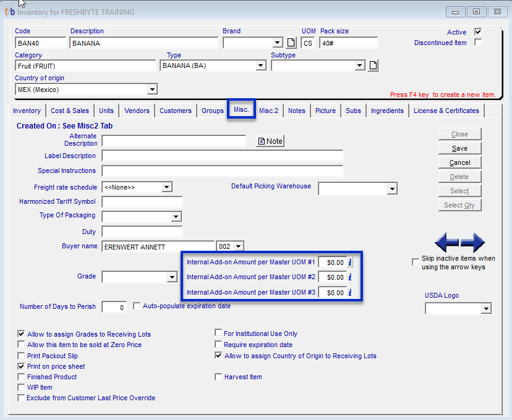Open the document icon next to Subtype
Screen dimensions: 512x420
373,65
